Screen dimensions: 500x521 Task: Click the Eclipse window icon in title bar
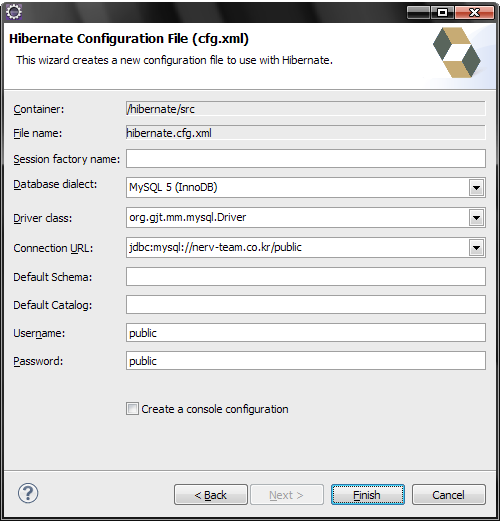tap(14, 12)
